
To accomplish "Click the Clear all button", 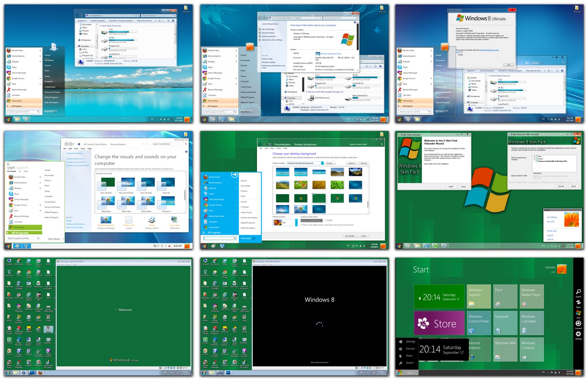I will click(363, 163).
